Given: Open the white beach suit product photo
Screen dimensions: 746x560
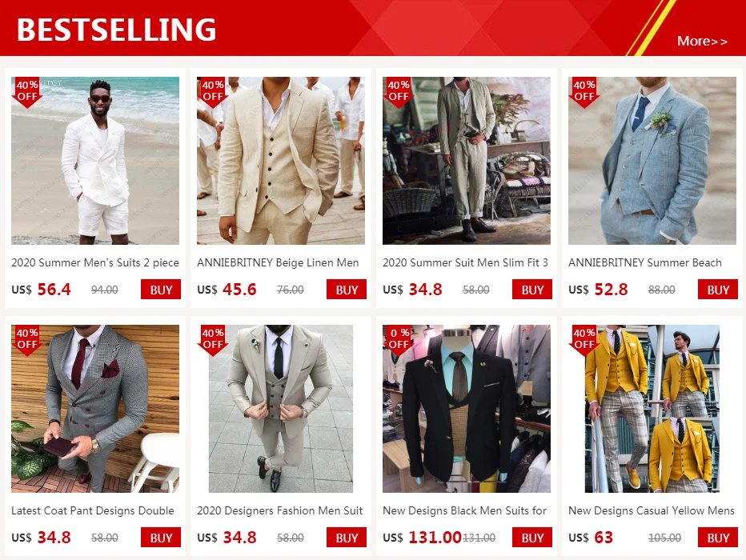Looking at the screenshot, I should coord(95,161).
